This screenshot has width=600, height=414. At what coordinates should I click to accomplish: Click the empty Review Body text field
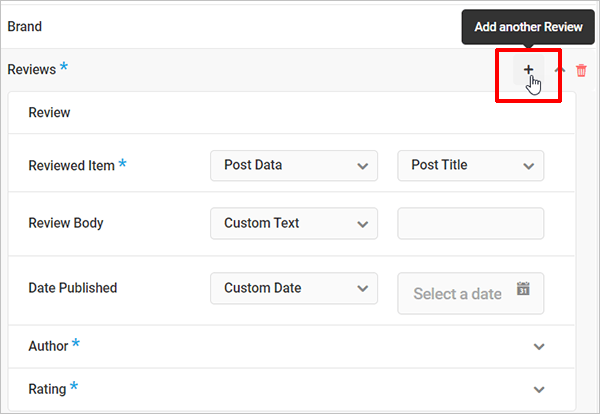[470, 223]
